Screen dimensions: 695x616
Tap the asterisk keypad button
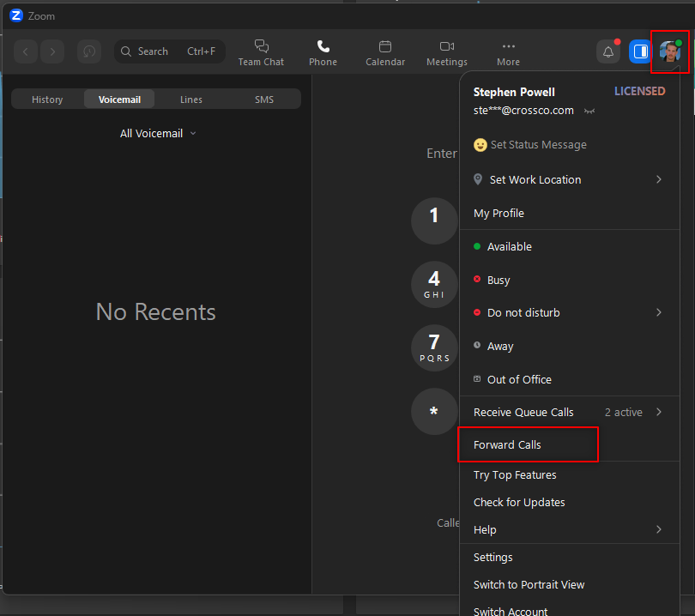point(434,411)
